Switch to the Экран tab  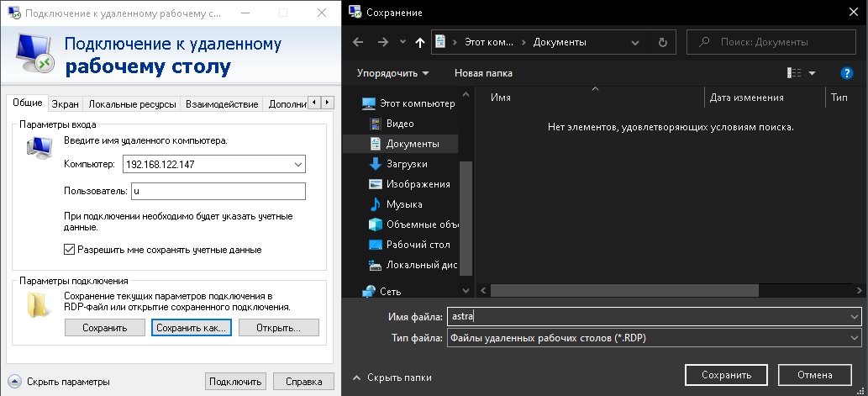tap(66, 104)
